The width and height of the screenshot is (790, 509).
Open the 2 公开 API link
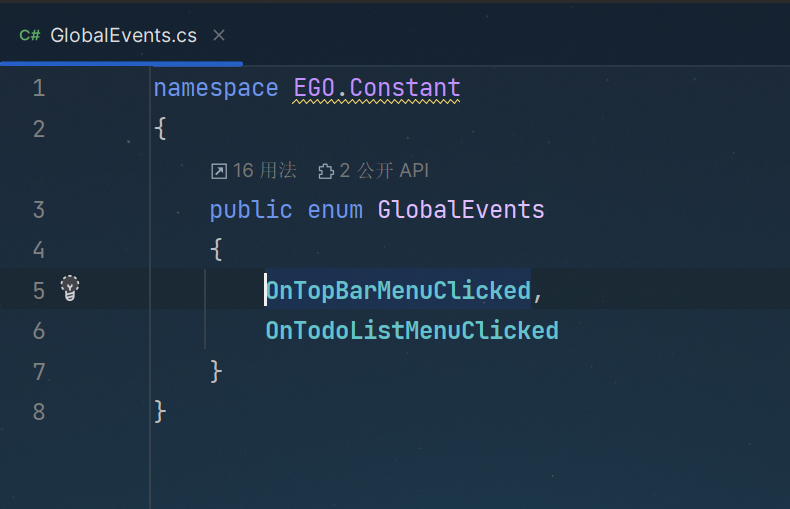click(383, 171)
